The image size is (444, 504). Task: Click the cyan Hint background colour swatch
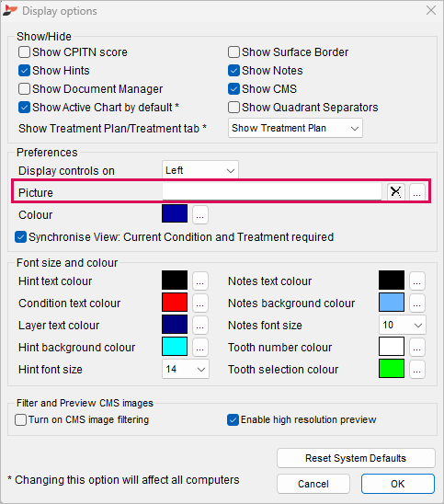tap(175, 347)
